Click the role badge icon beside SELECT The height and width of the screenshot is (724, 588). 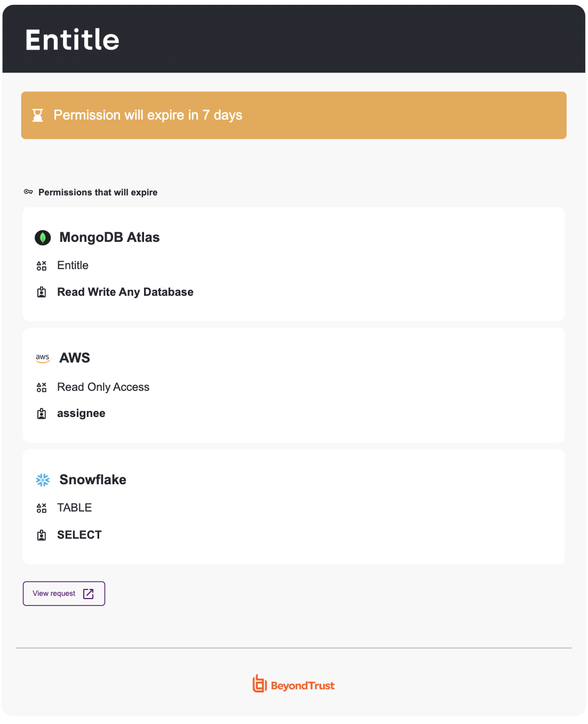pyautogui.click(x=42, y=535)
